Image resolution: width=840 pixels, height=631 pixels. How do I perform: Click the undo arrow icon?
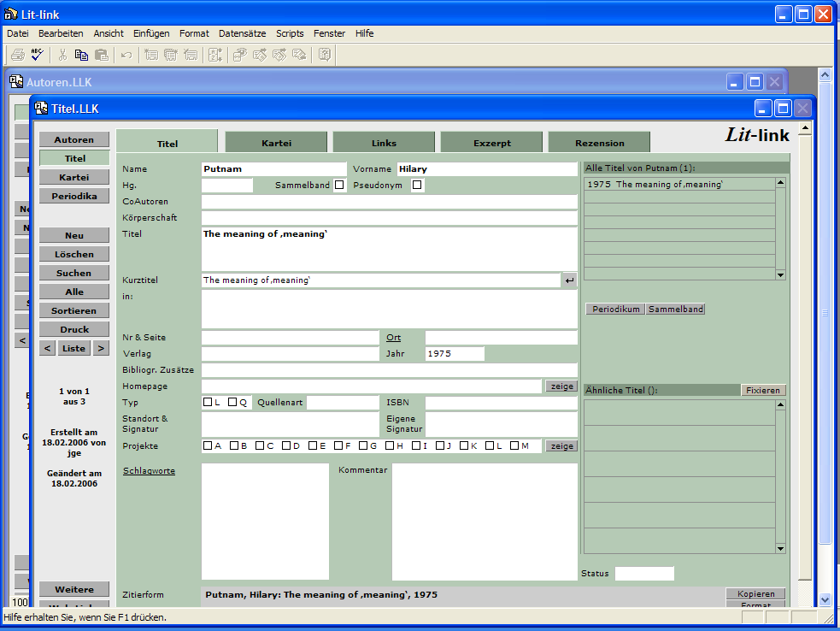[x=126, y=55]
